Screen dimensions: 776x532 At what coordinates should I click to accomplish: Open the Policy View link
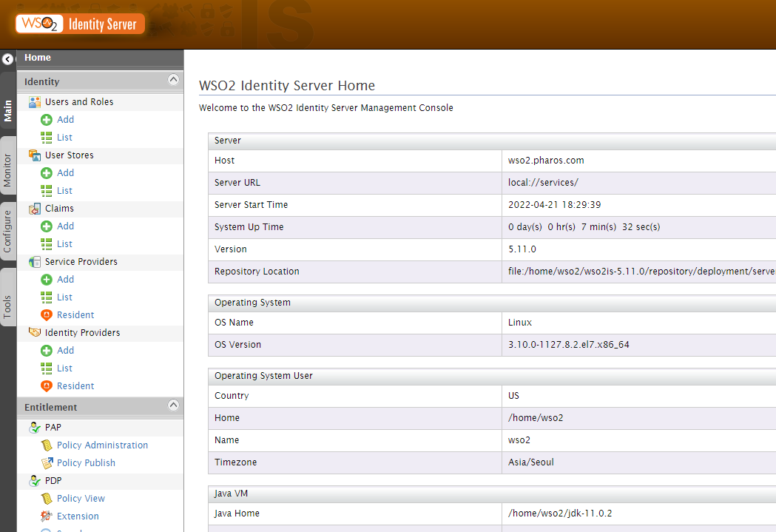pos(81,499)
